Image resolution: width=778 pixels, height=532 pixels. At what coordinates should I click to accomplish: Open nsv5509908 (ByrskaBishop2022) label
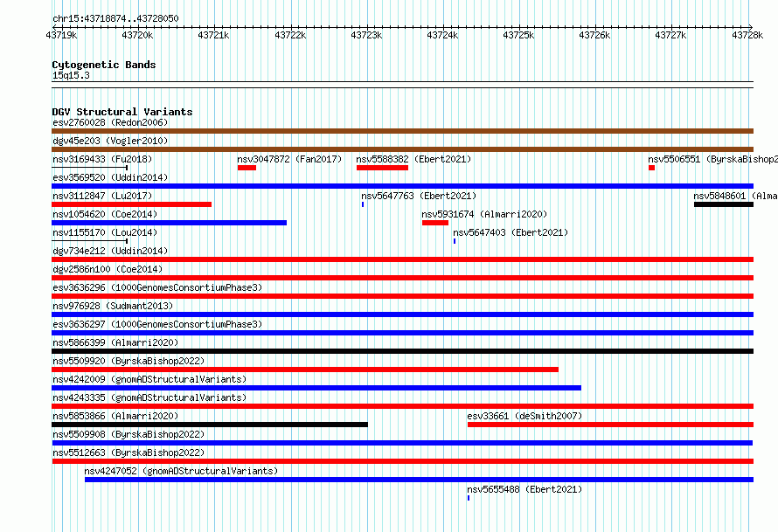tap(129, 434)
